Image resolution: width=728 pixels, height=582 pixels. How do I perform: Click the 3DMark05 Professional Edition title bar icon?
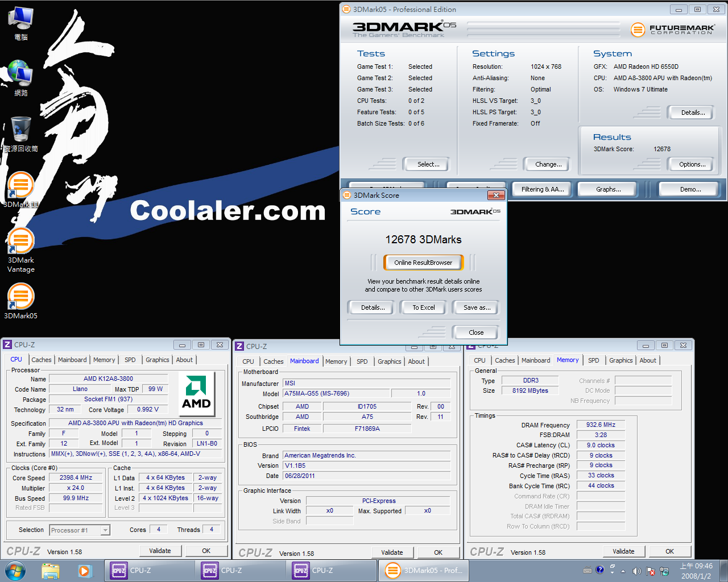click(x=347, y=9)
